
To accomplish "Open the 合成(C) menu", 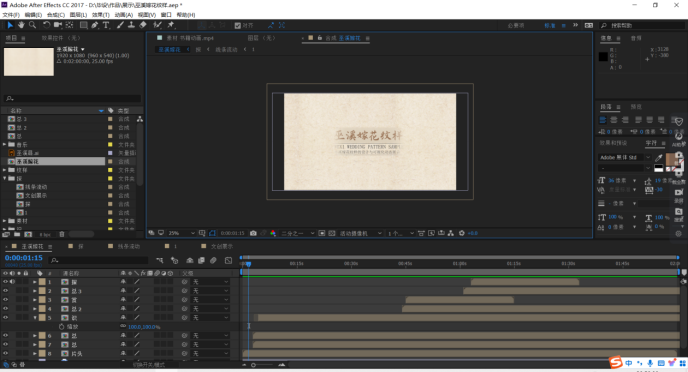I will pyautogui.click(x=56, y=15).
